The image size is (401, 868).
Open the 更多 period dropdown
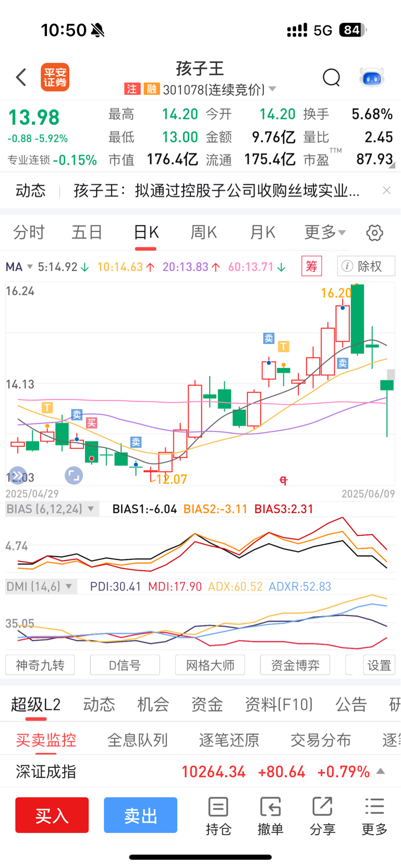pyautogui.click(x=325, y=233)
